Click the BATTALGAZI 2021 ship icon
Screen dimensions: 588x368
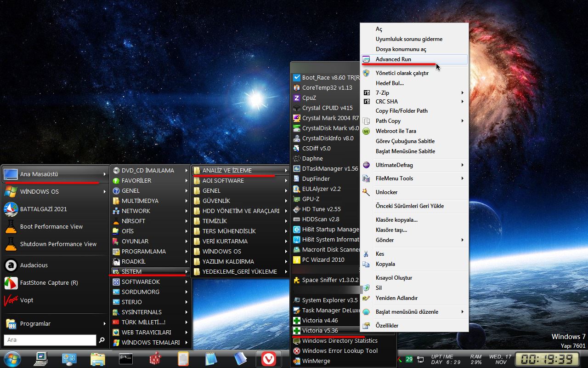tap(11, 209)
